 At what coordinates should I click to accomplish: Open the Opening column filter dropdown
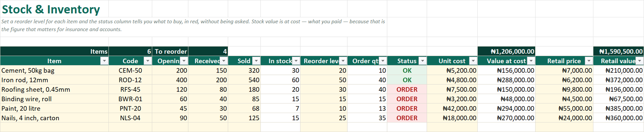(184, 61)
